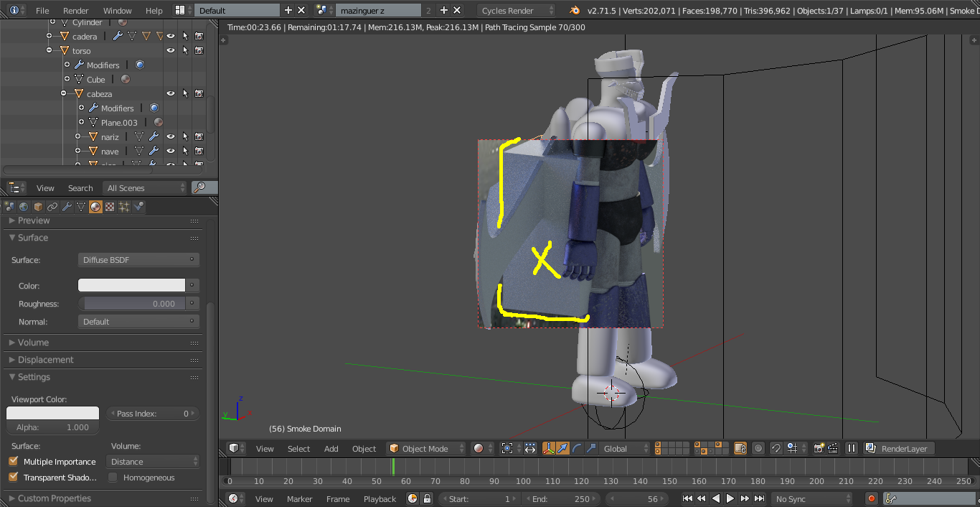Open the Object Mode dropdown

[425, 448]
